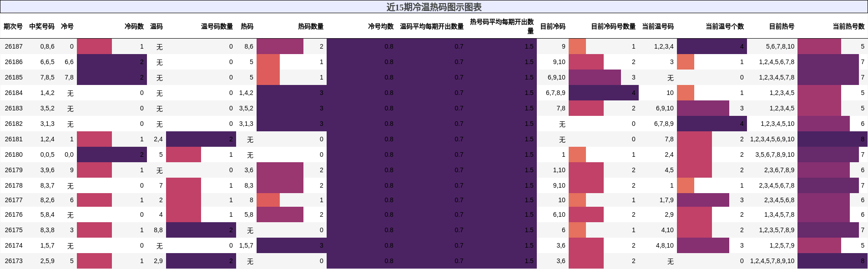Click the 温号码数量 column header
This screenshot has width=868, height=269.
click(217, 26)
